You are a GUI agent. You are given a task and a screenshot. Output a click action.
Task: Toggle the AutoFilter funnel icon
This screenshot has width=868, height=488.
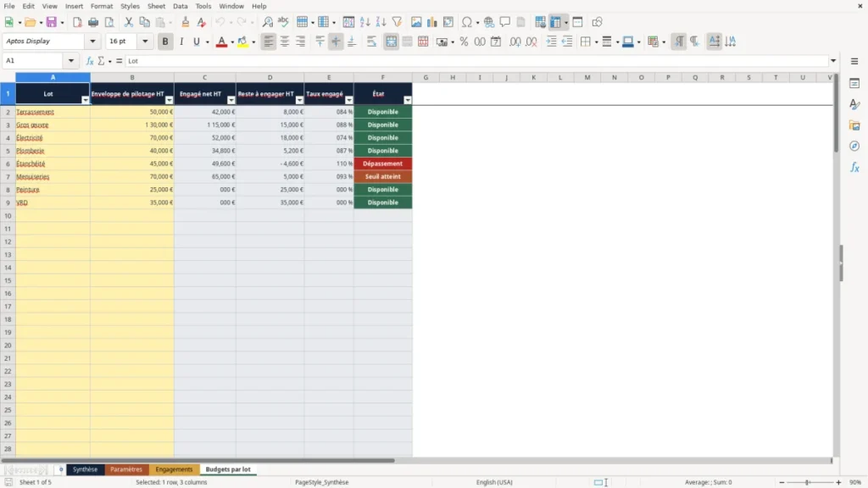(x=397, y=22)
